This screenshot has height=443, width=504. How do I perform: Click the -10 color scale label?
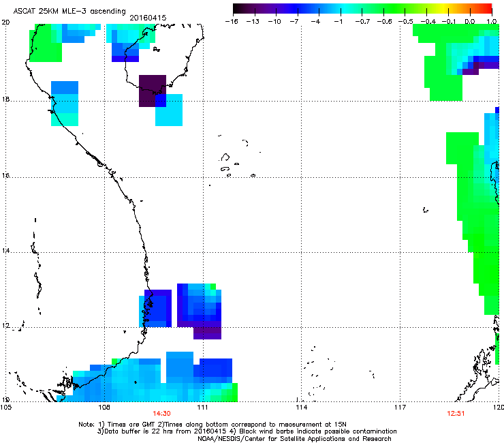point(274,21)
